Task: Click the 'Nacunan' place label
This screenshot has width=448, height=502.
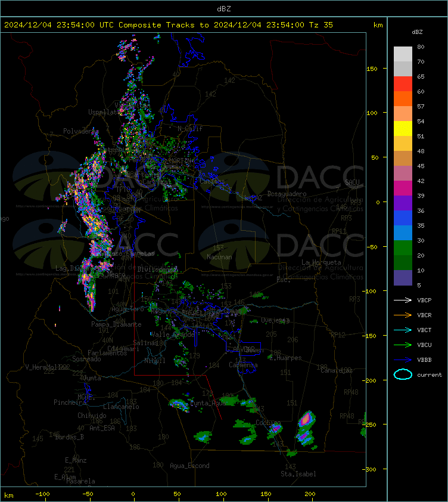Action: tap(219, 257)
